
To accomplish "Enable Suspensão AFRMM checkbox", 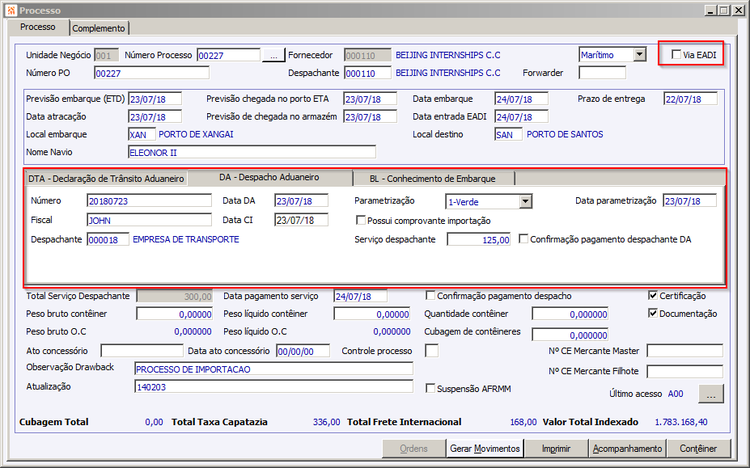I will coord(430,388).
